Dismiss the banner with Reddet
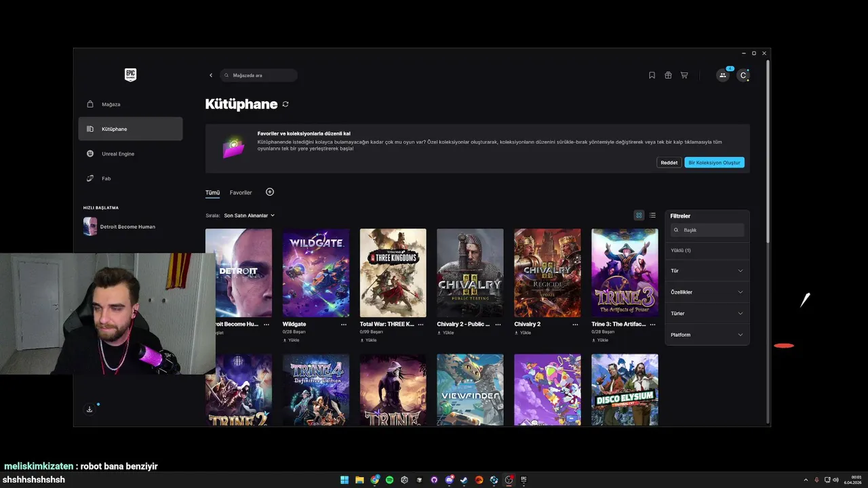868x488 pixels. [669, 163]
